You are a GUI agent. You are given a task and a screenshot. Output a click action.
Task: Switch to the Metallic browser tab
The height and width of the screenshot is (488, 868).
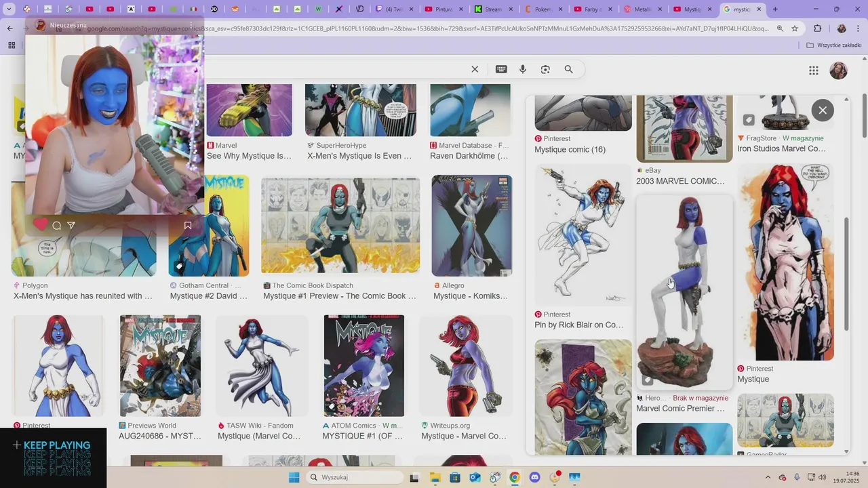click(x=642, y=9)
